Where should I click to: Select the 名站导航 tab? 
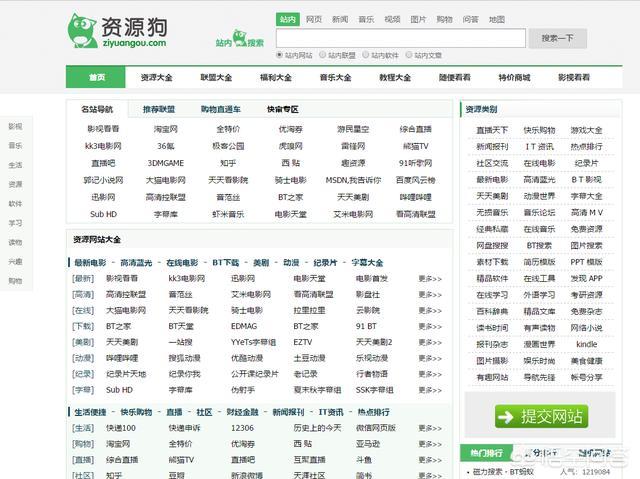click(x=97, y=109)
